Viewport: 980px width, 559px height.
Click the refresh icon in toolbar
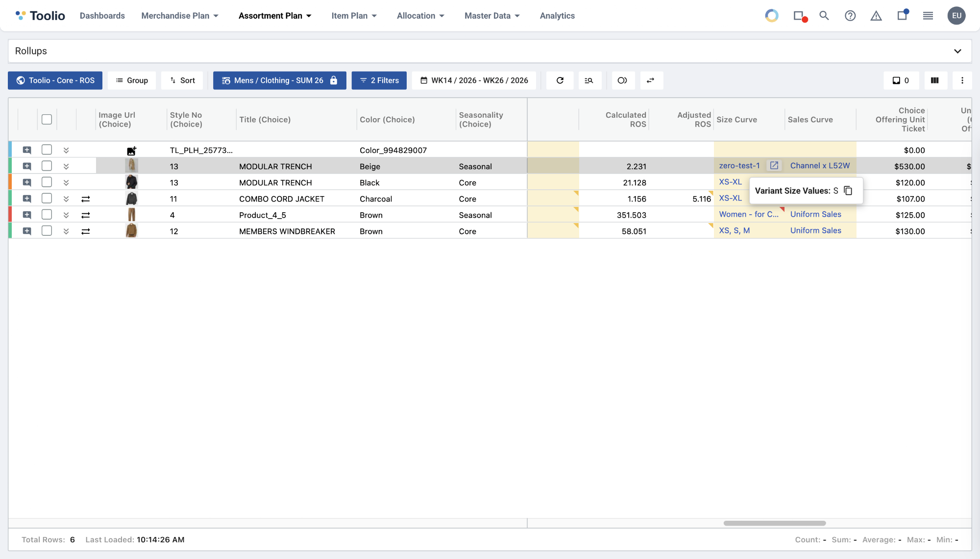[x=560, y=80]
